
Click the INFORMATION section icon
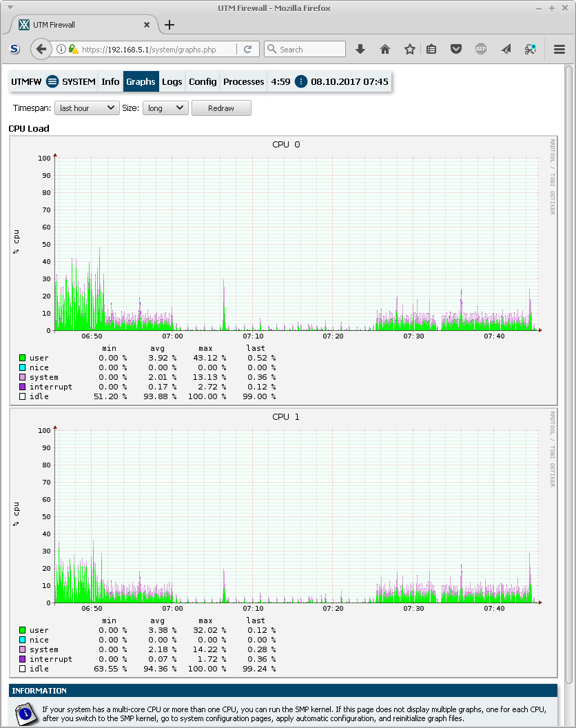pyautogui.click(x=25, y=714)
